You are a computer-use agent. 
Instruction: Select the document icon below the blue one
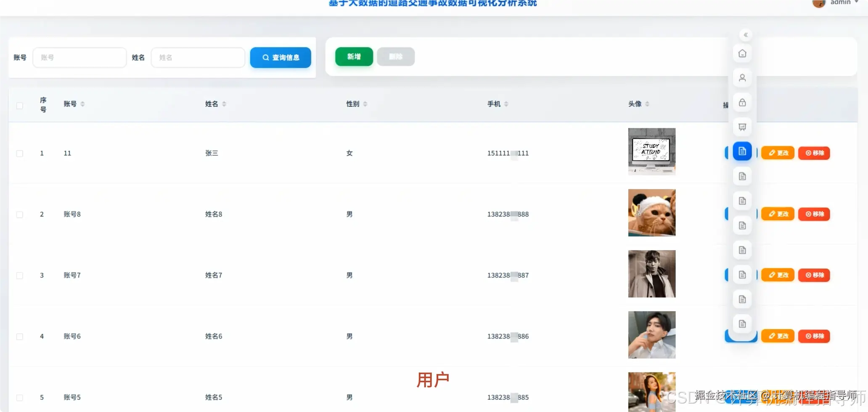(x=742, y=176)
